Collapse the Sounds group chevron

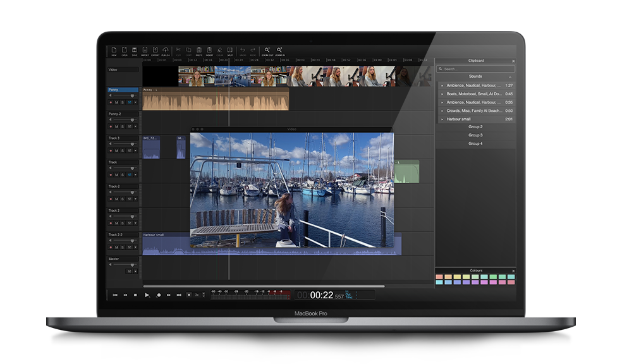pos(510,77)
